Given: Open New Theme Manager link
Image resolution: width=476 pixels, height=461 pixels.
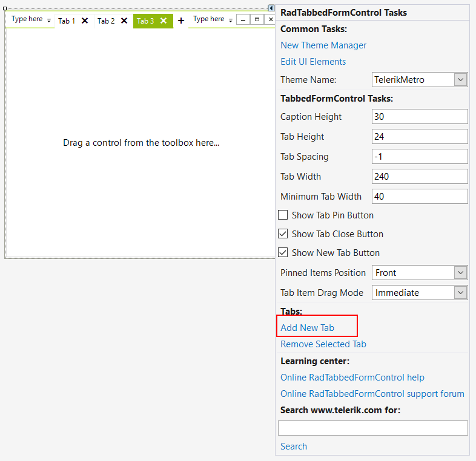Looking at the screenshot, I should coord(323,45).
